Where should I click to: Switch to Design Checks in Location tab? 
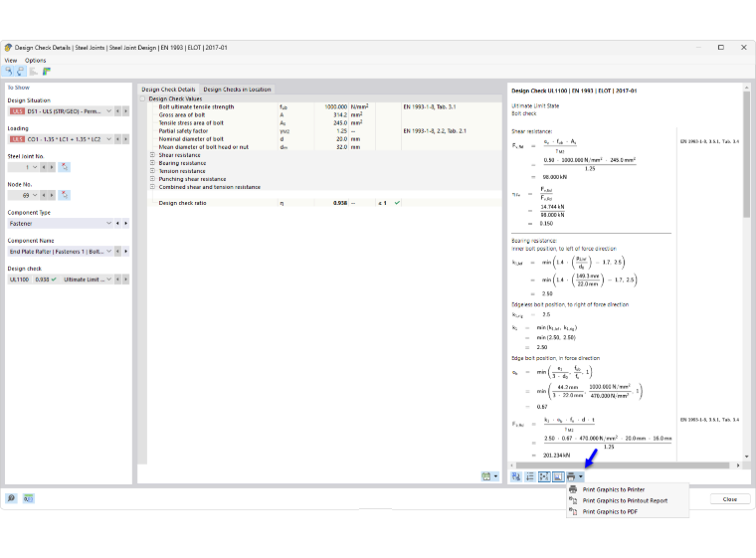point(237,90)
